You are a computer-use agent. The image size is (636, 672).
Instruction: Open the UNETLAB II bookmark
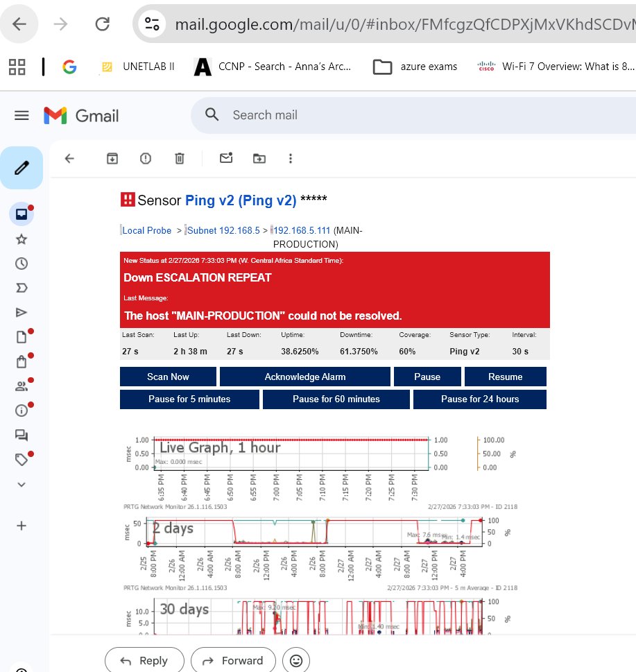pos(137,67)
